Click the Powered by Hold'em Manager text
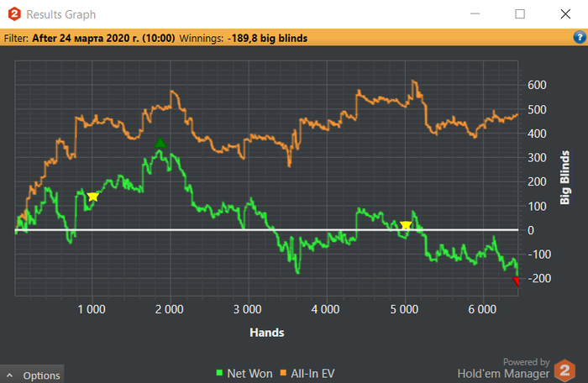The image size is (588, 383). point(503,368)
